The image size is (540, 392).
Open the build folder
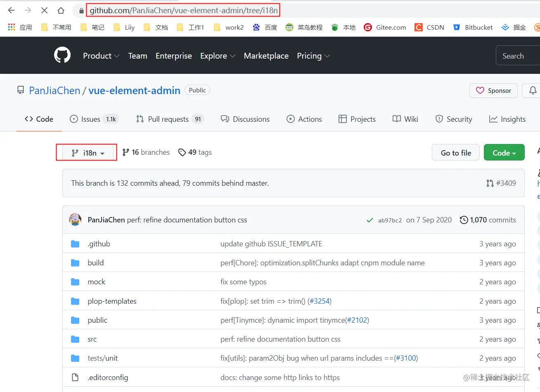coord(96,263)
